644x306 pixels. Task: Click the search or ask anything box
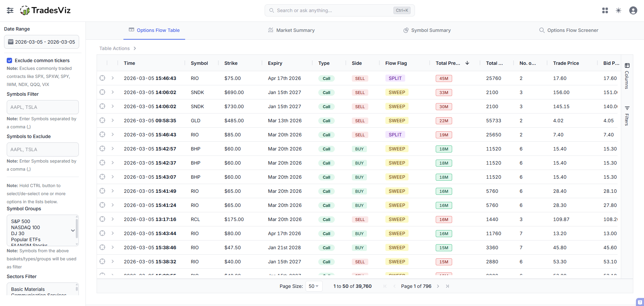[x=340, y=10]
